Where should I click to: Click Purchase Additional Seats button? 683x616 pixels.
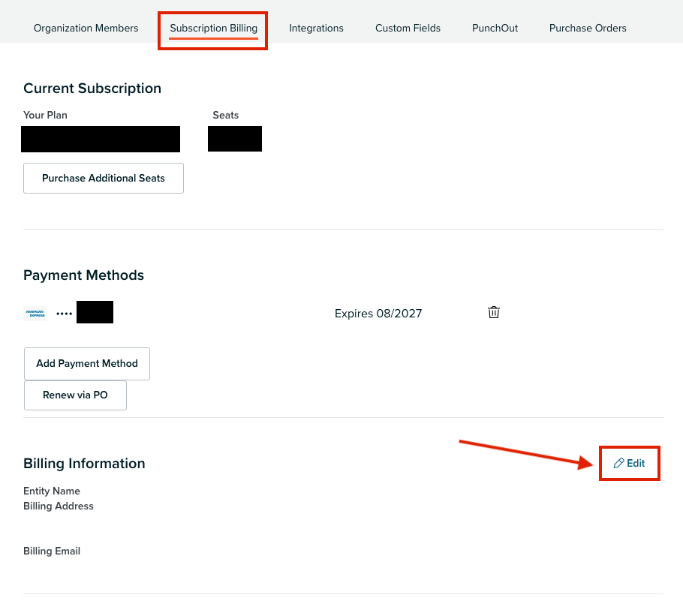point(104,178)
